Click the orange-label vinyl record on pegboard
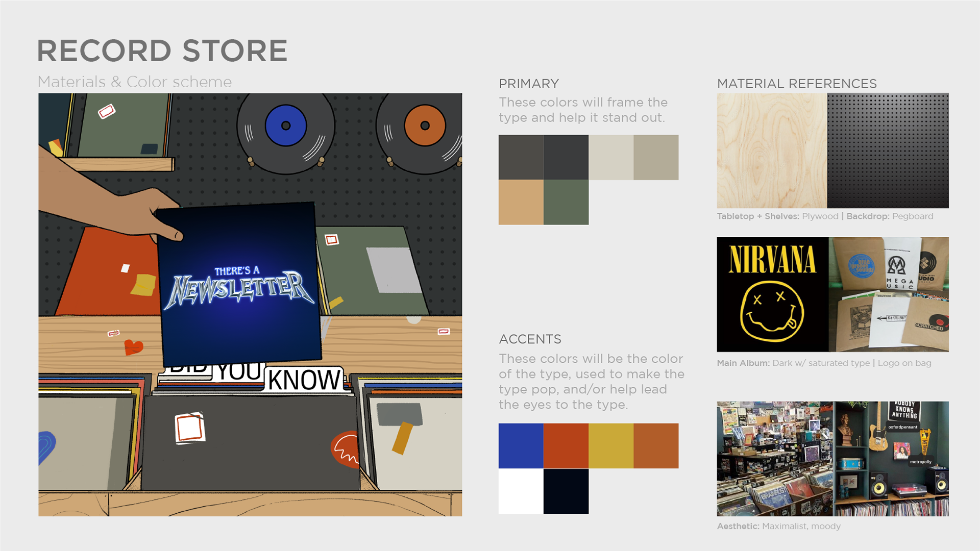The width and height of the screenshot is (980, 551). (422, 132)
